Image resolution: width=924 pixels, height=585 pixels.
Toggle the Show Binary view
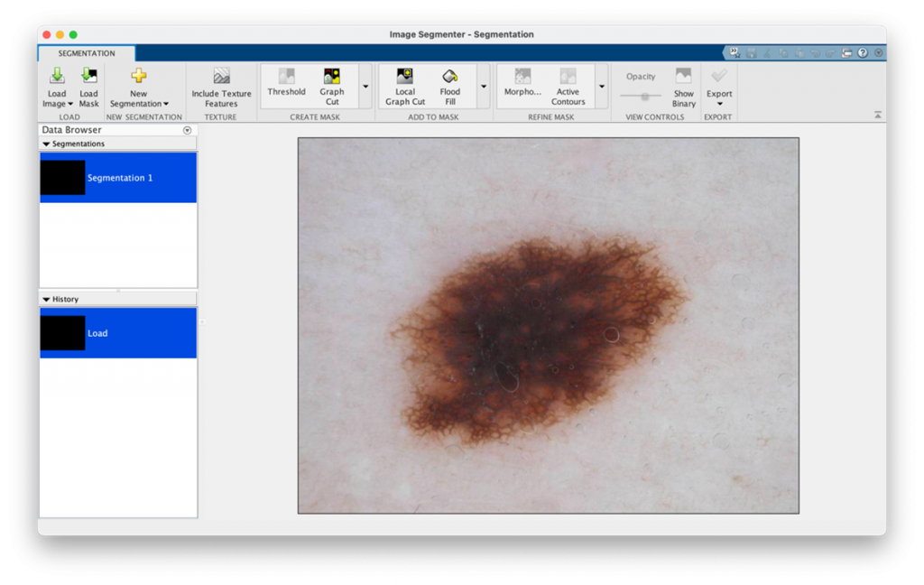684,77
